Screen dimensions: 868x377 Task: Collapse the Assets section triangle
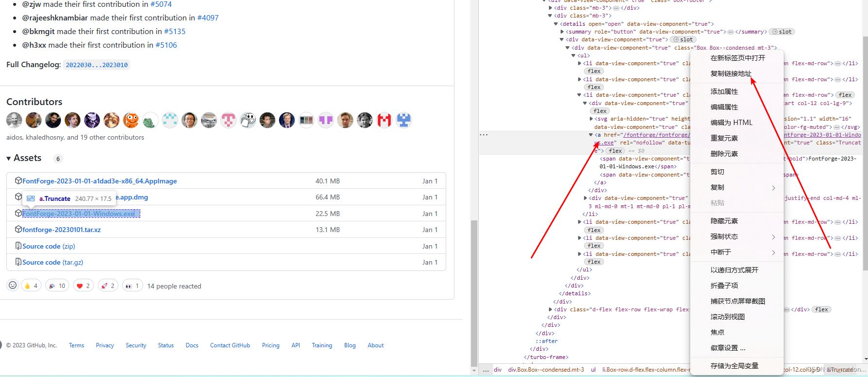(x=9, y=159)
